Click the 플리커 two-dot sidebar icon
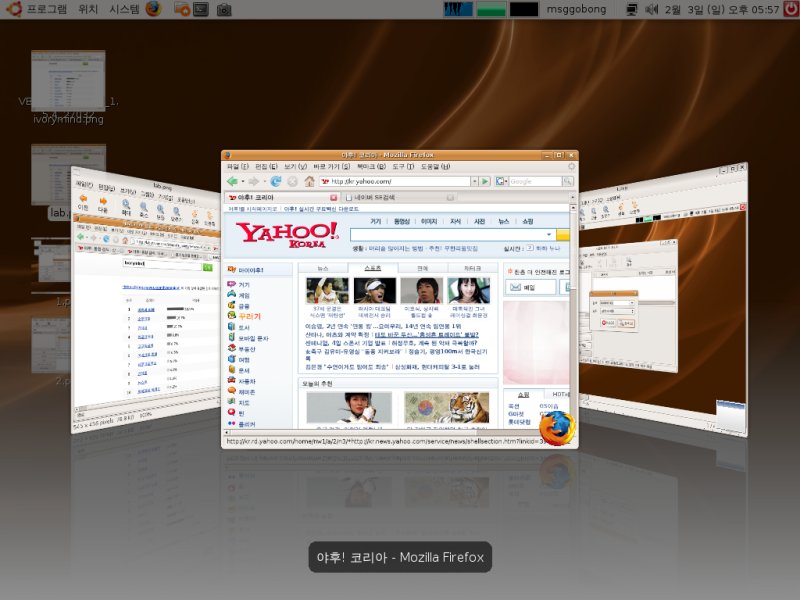800x600 pixels. (x=232, y=423)
